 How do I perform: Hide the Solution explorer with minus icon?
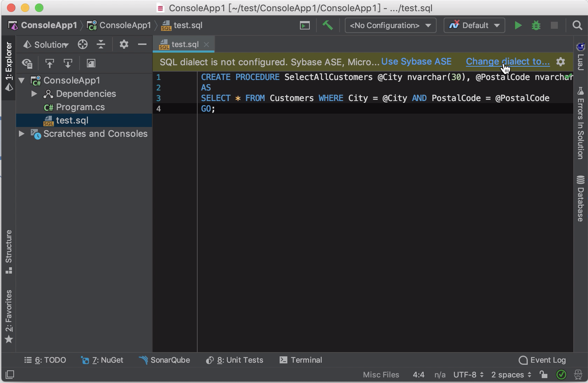[x=142, y=44]
